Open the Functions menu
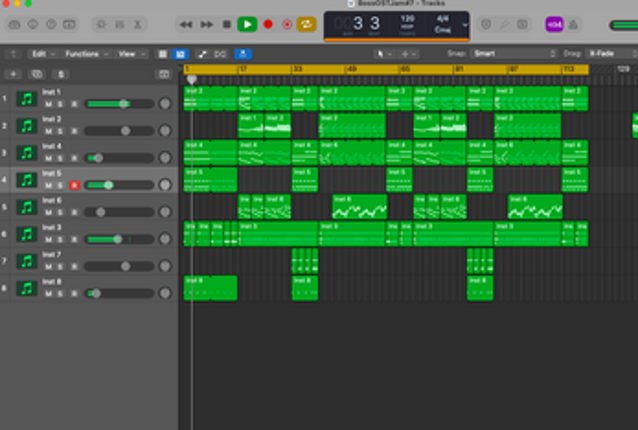This screenshot has width=638, height=430. (84, 53)
